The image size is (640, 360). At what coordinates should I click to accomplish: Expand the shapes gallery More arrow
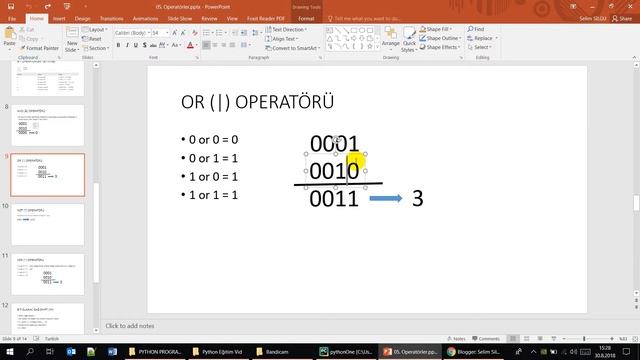pyautogui.click(x=378, y=47)
